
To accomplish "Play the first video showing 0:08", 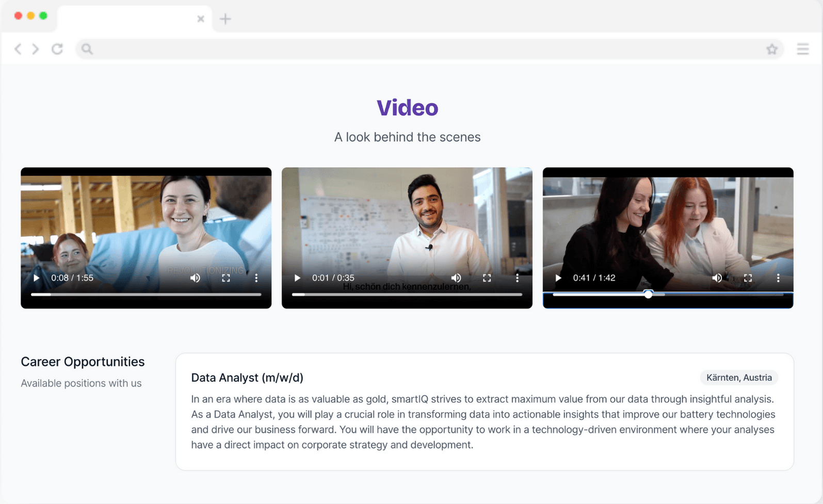I will click(37, 278).
